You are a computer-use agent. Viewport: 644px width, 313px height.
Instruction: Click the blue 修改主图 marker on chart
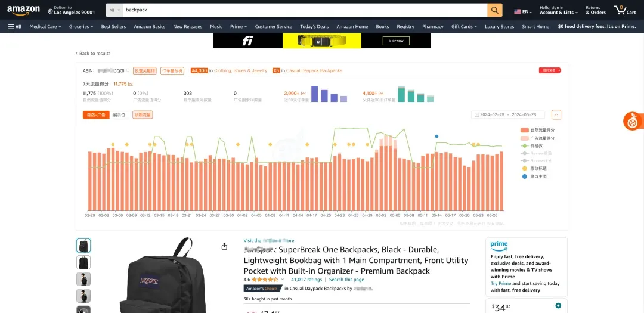pyautogui.click(x=436, y=136)
